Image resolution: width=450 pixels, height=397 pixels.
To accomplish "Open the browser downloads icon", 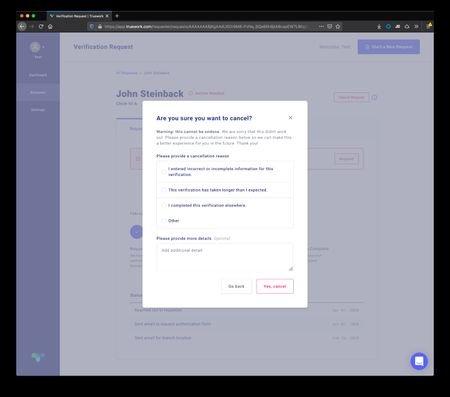I will [379, 26].
